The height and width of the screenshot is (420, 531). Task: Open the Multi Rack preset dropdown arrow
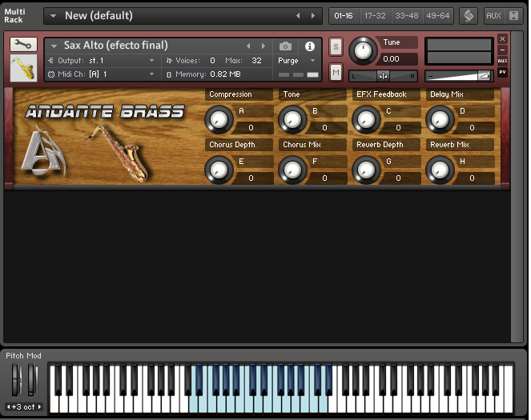coord(53,15)
